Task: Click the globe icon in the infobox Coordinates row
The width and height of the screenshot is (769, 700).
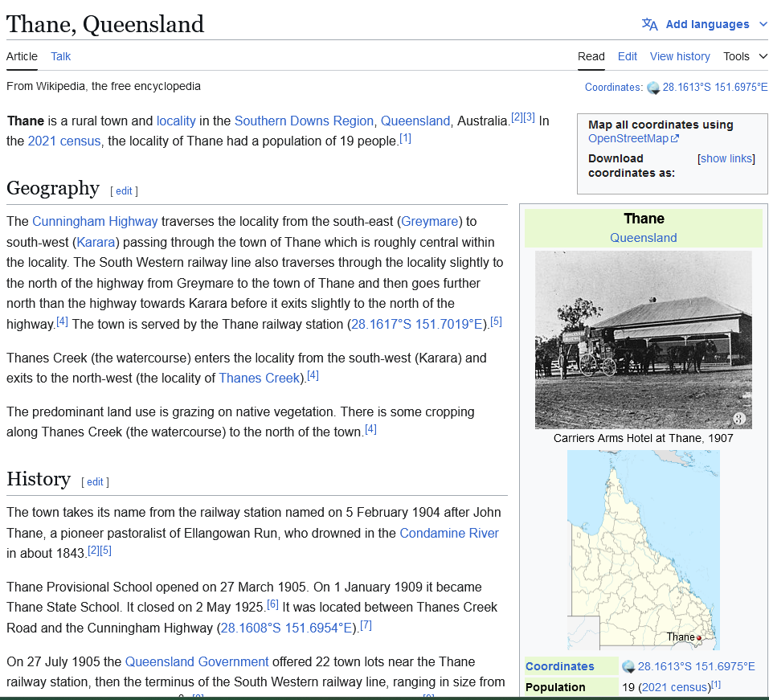Action: point(628,666)
